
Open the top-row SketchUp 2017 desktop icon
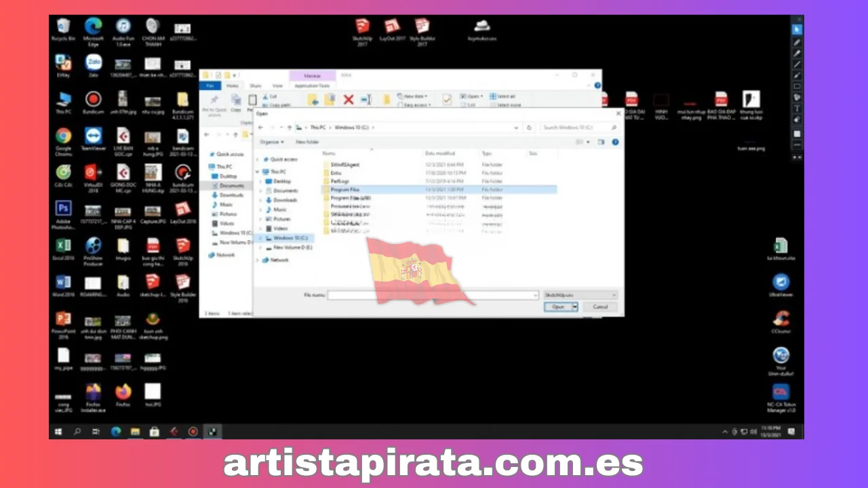point(362,33)
